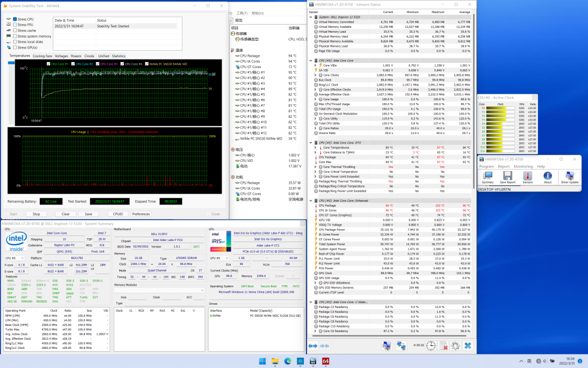Switch to Cooling Fans tab
Viewport: 588px width, 368px height.
pyautogui.click(x=42, y=56)
